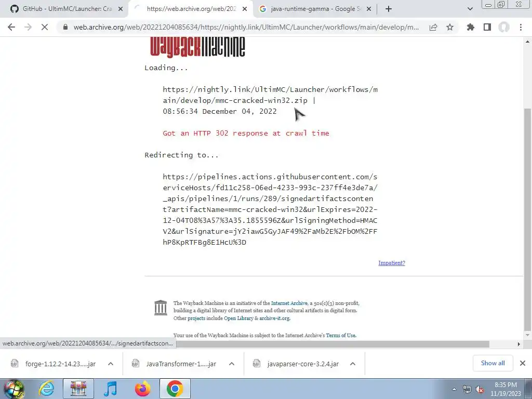This screenshot has height=399, width=532.
Task: Open the Chrome three-dot menu
Action: tap(521, 27)
